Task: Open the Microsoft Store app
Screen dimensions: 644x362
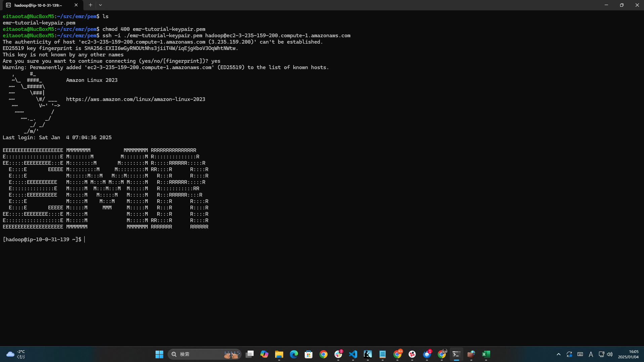Action: point(309,354)
